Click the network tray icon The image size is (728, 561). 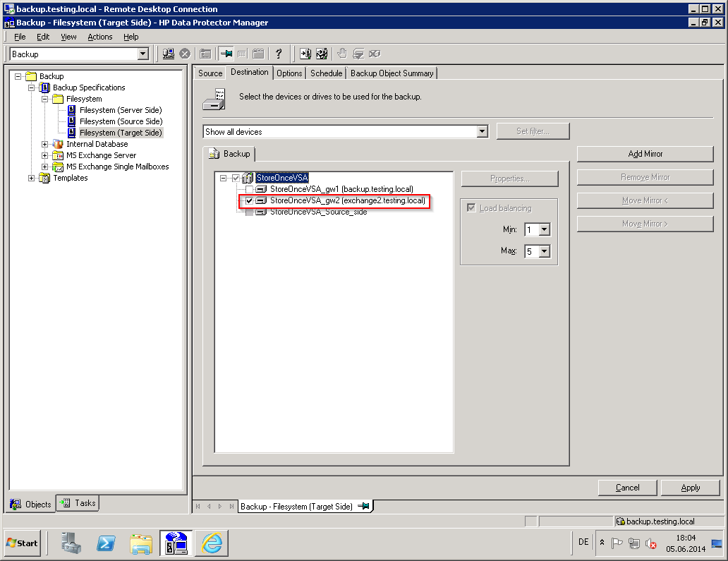[633, 543]
